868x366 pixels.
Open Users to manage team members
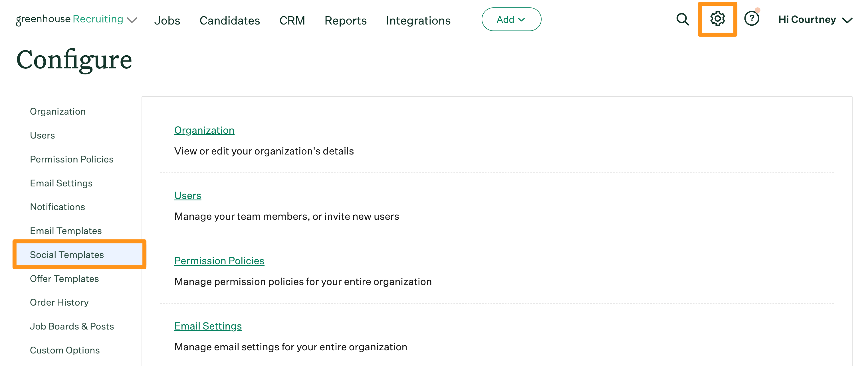[187, 195]
